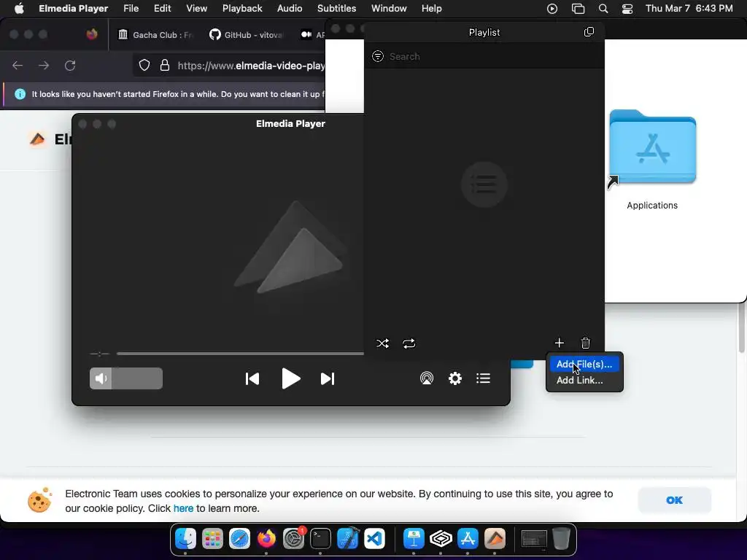Toggle the playlist list icon in the player
Screen dimensions: 747x560
click(483, 378)
